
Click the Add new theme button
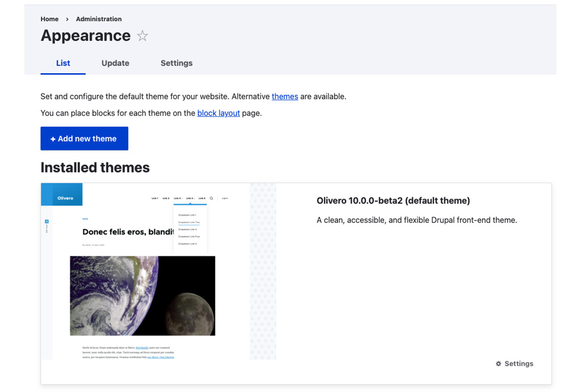coord(85,138)
